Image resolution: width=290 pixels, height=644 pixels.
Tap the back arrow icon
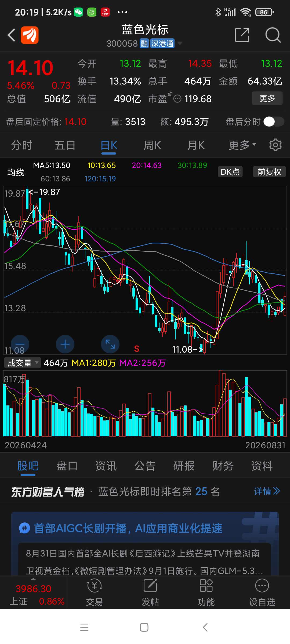tap(11, 35)
